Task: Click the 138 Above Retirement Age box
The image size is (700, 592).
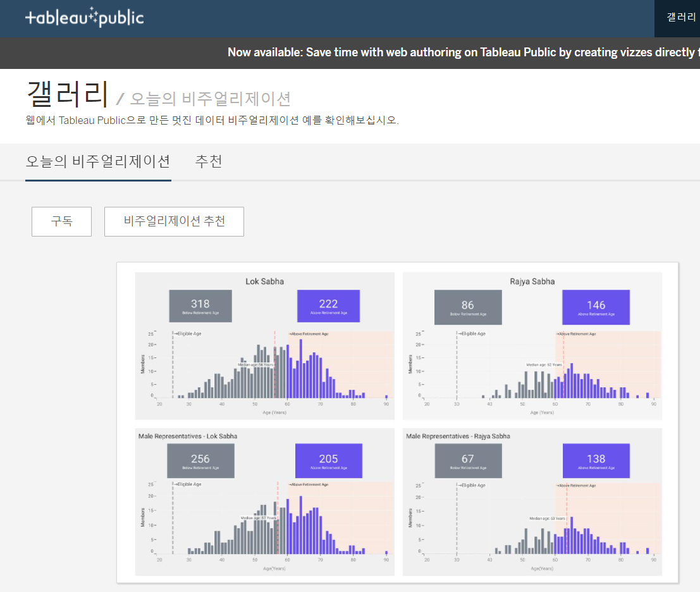Action: coord(596,460)
